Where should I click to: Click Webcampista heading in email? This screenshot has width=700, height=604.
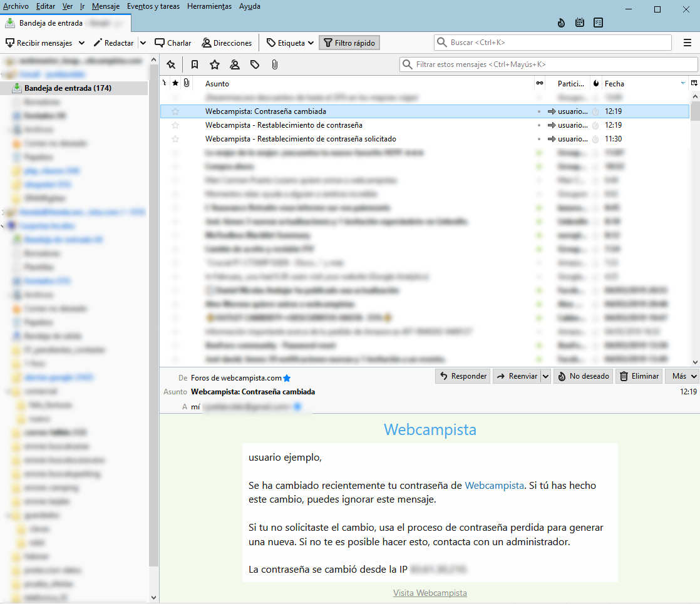tap(430, 429)
